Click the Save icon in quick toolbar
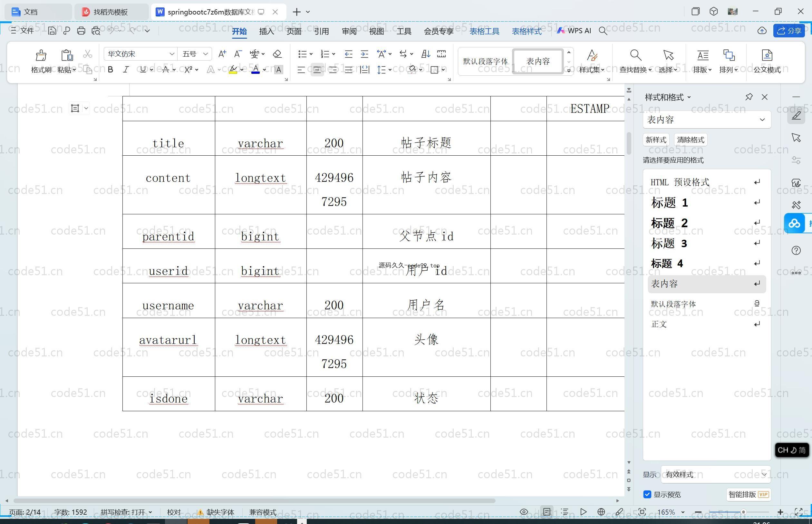The height and width of the screenshot is (524, 812). click(52, 31)
